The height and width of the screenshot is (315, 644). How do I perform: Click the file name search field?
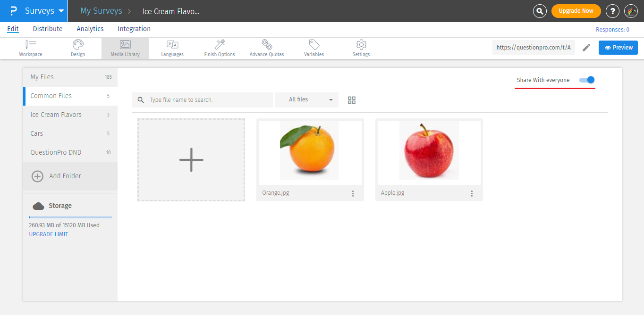[203, 100]
